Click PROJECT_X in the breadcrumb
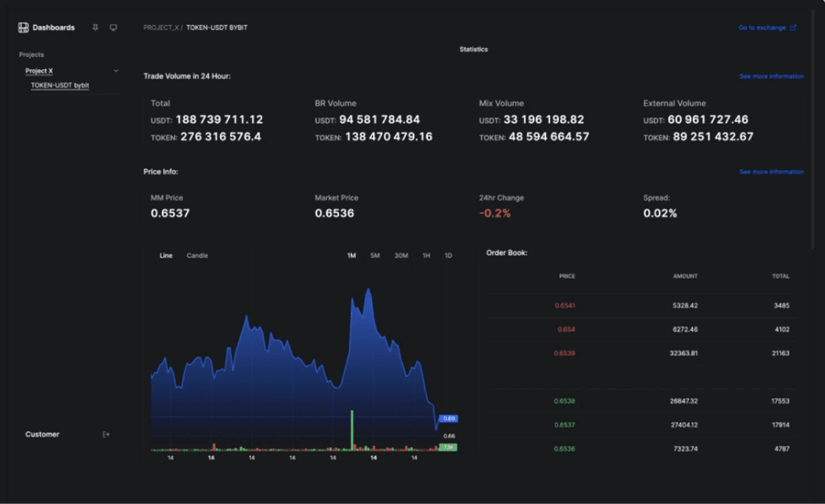825x504 pixels. coord(160,27)
